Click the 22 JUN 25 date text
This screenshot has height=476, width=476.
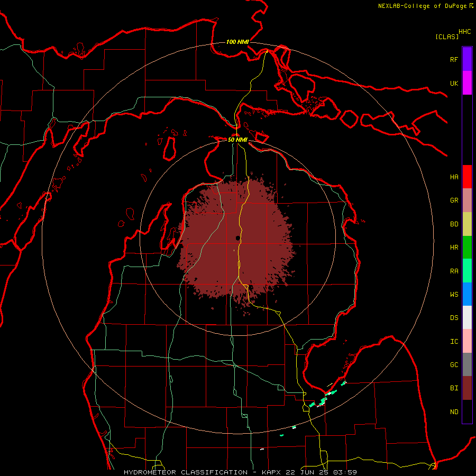(307, 472)
